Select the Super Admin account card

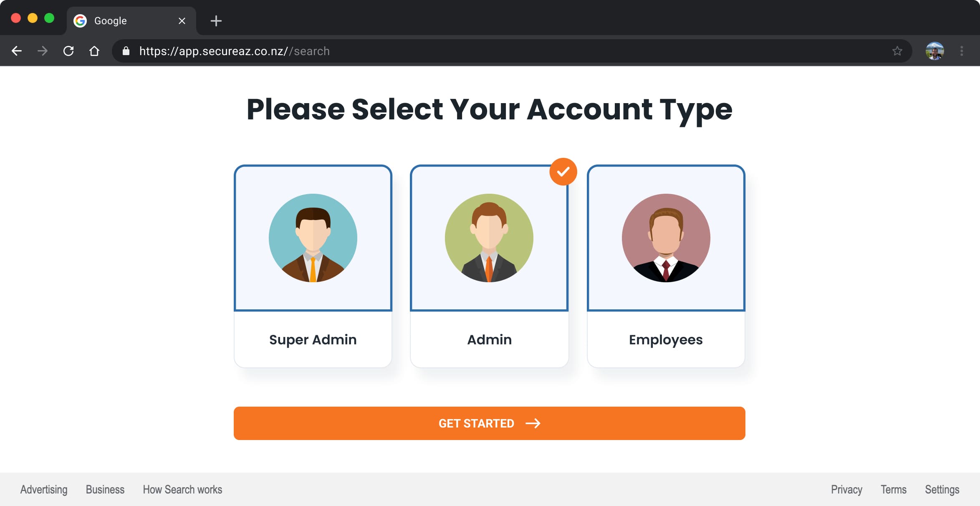point(313,266)
